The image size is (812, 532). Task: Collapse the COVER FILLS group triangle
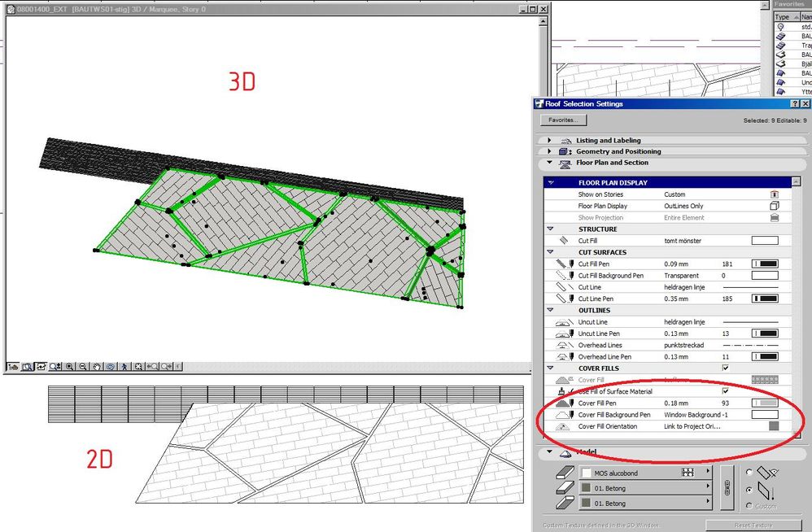[x=551, y=368]
